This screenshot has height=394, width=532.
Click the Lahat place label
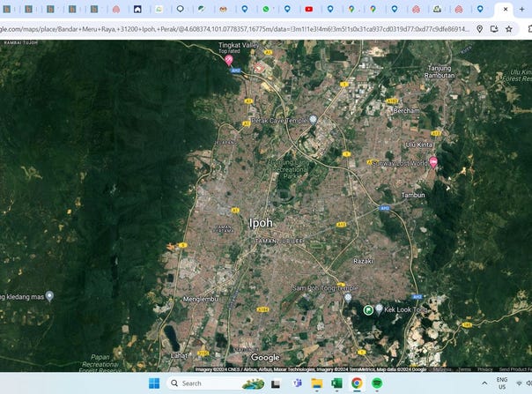point(179,356)
